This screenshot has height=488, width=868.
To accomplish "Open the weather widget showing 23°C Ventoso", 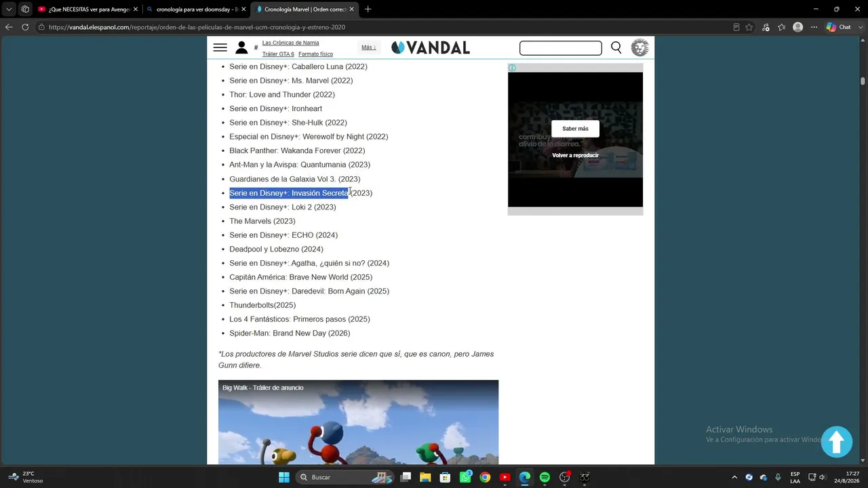I will [26, 477].
